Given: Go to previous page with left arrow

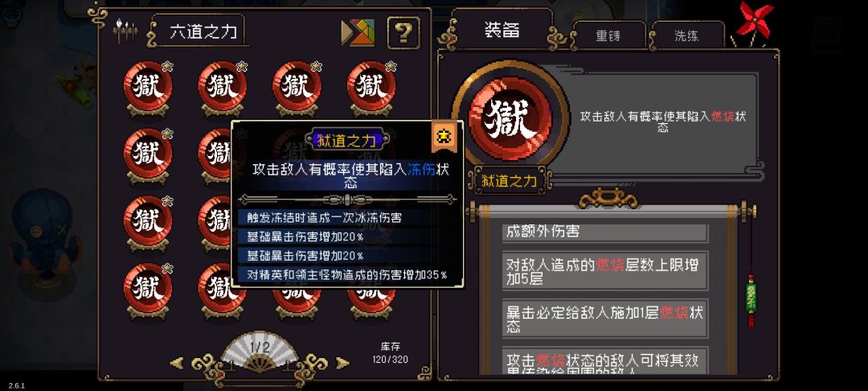Looking at the screenshot, I should (x=177, y=364).
